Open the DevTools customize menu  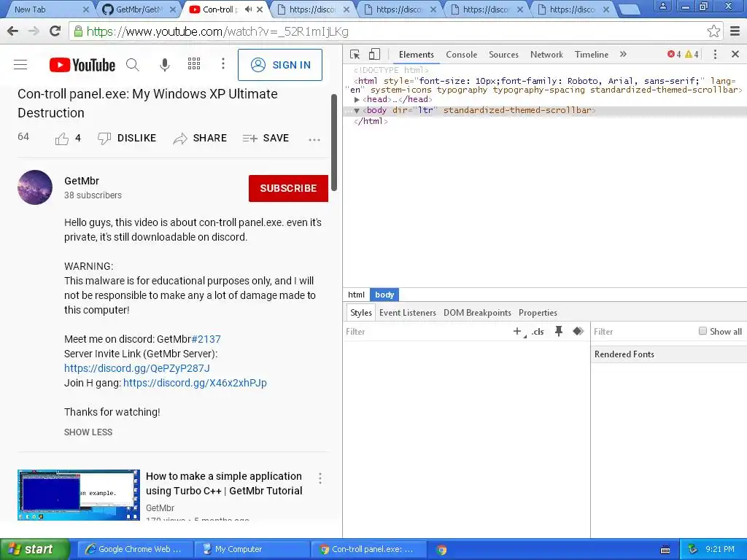(715, 54)
